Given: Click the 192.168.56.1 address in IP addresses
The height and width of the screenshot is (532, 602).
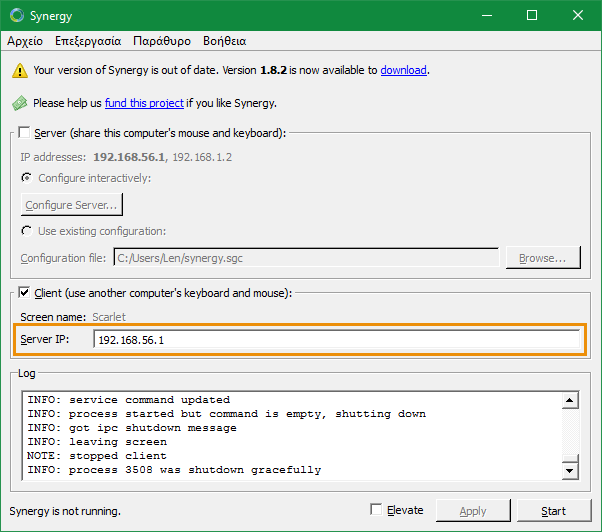Looking at the screenshot, I should point(129,157).
